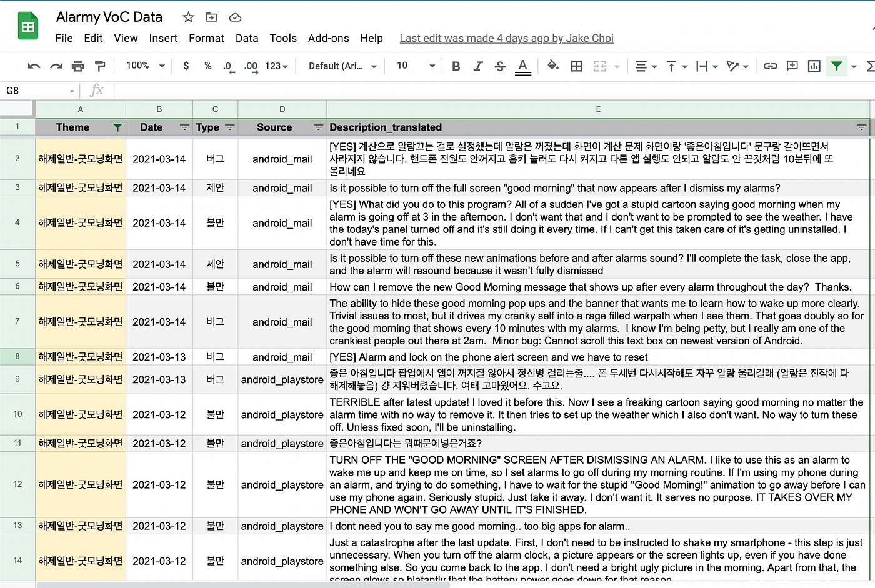Click the Google Sheets home icon
The width and height of the screenshot is (875, 588).
pyautogui.click(x=28, y=27)
